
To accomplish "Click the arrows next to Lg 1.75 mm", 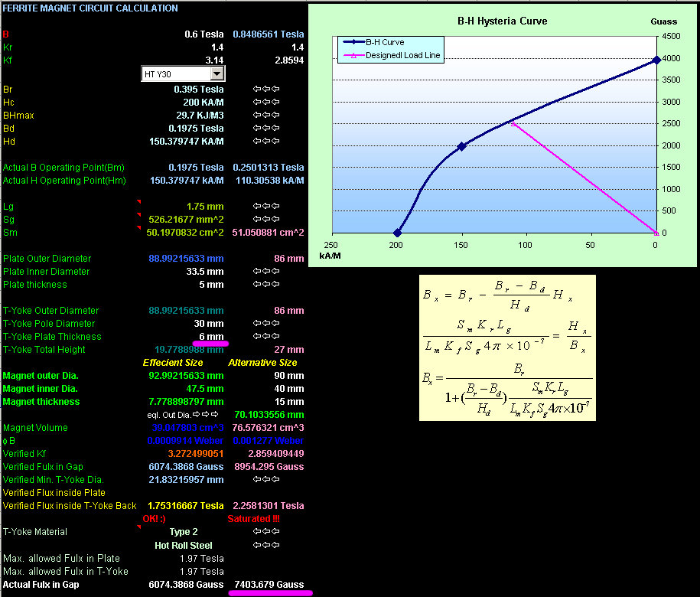I will (265, 207).
